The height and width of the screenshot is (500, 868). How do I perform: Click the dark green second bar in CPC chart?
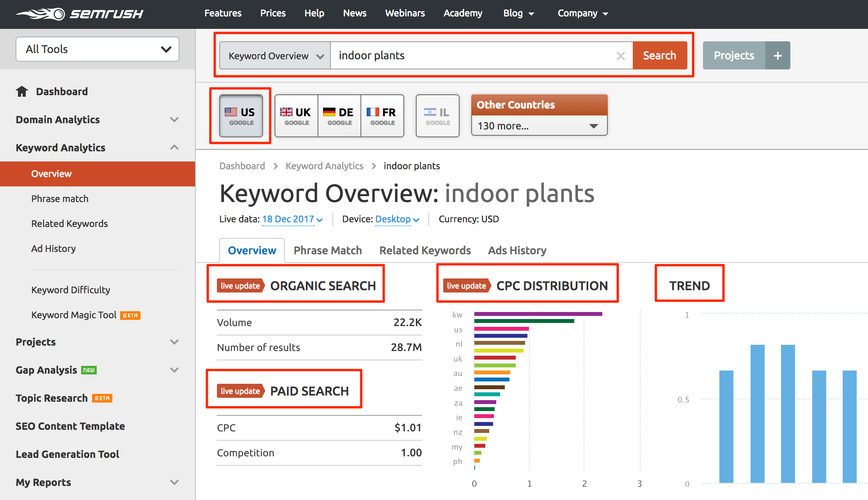point(524,321)
